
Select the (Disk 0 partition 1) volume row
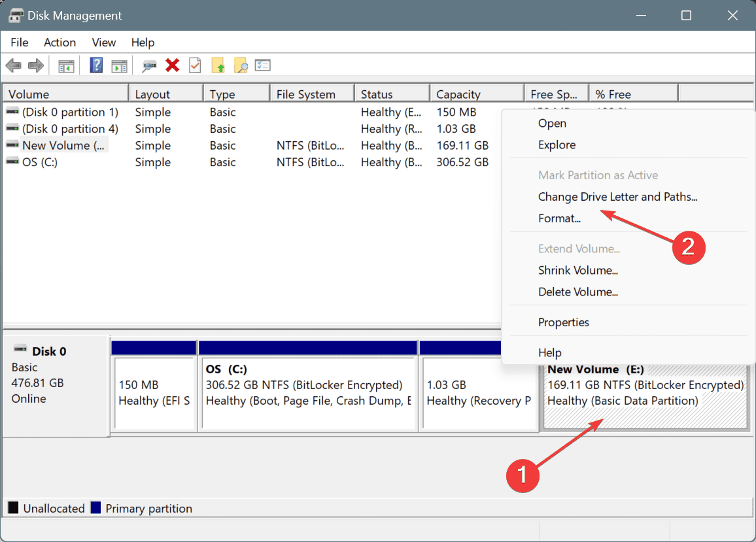252,112
